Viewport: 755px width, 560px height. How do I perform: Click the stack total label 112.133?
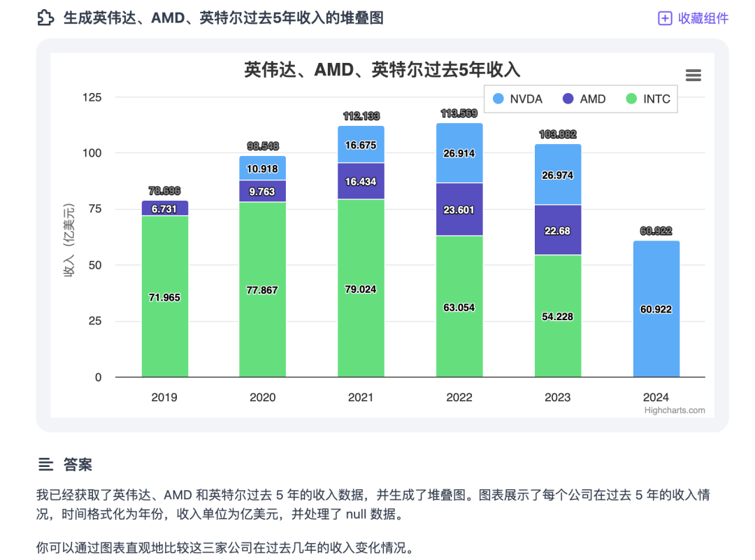click(x=361, y=116)
